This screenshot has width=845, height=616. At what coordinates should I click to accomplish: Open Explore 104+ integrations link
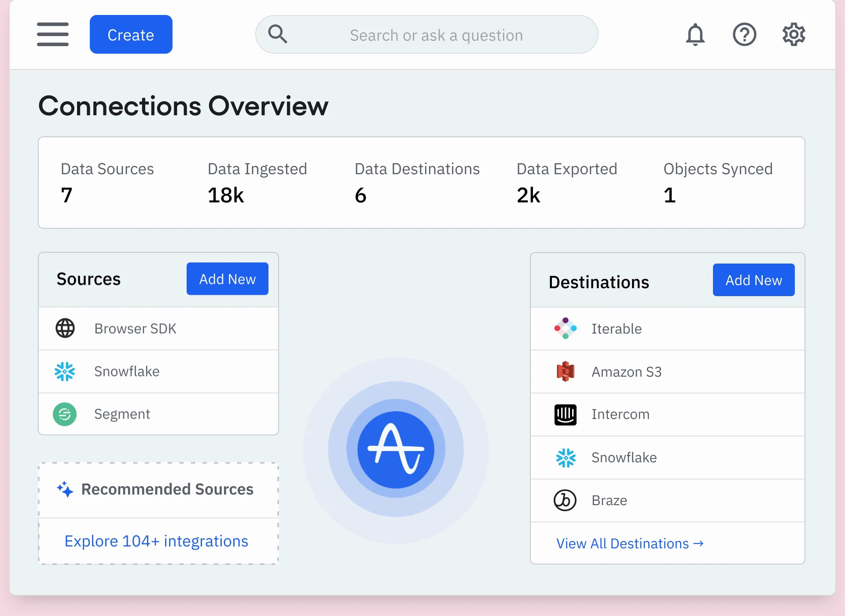[x=156, y=541]
